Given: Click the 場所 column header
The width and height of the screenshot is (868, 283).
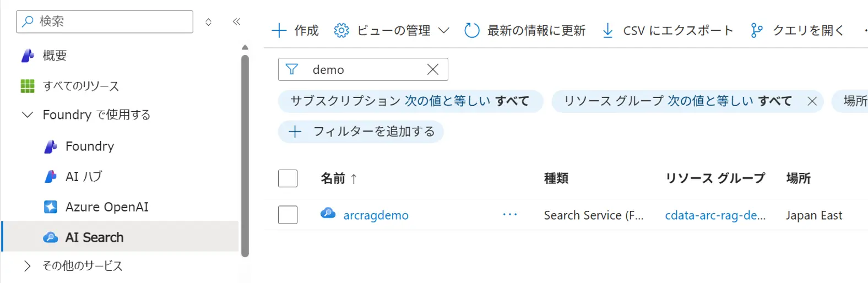Looking at the screenshot, I should click(x=799, y=178).
